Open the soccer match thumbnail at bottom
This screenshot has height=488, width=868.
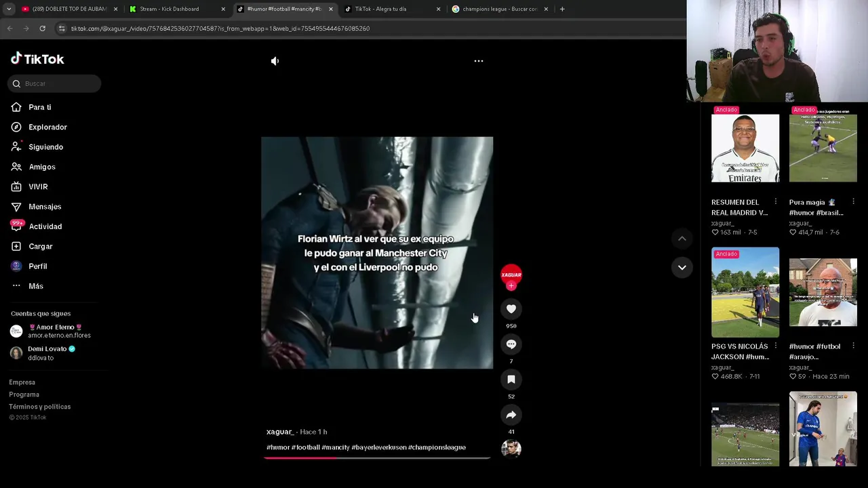click(x=745, y=434)
